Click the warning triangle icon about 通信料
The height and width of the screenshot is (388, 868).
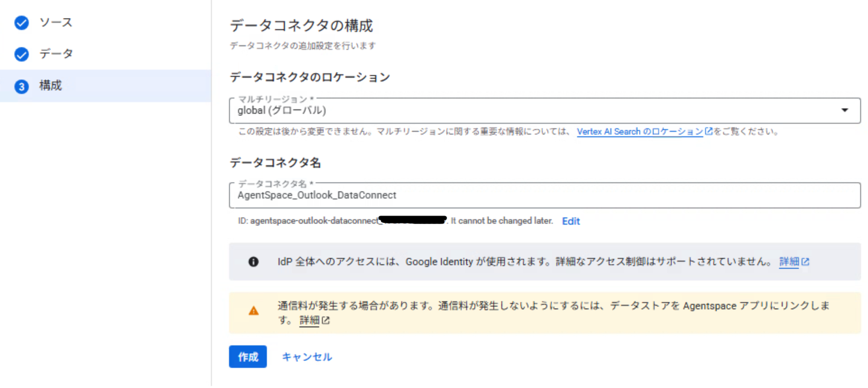coord(253,311)
